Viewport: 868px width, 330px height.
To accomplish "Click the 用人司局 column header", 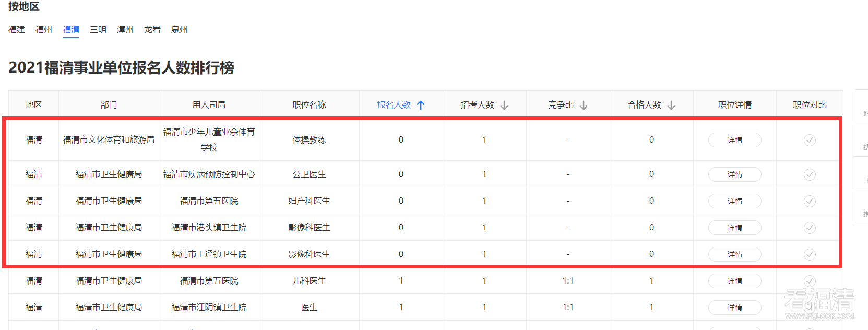I will click(x=209, y=105).
